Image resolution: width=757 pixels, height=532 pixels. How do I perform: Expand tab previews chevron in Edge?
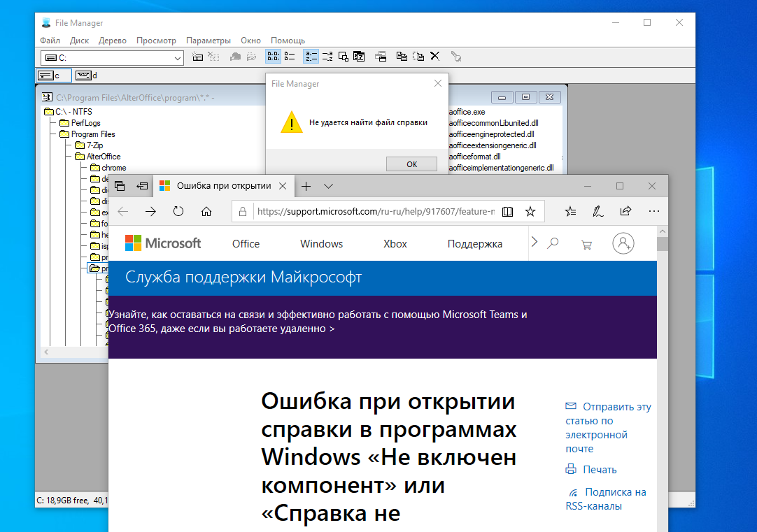(x=328, y=186)
